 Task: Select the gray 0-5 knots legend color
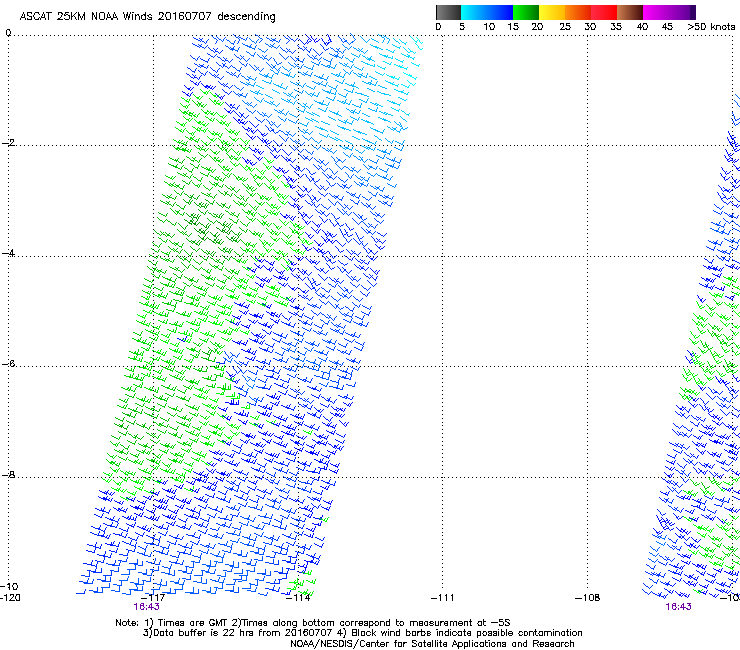[x=448, y=12]
